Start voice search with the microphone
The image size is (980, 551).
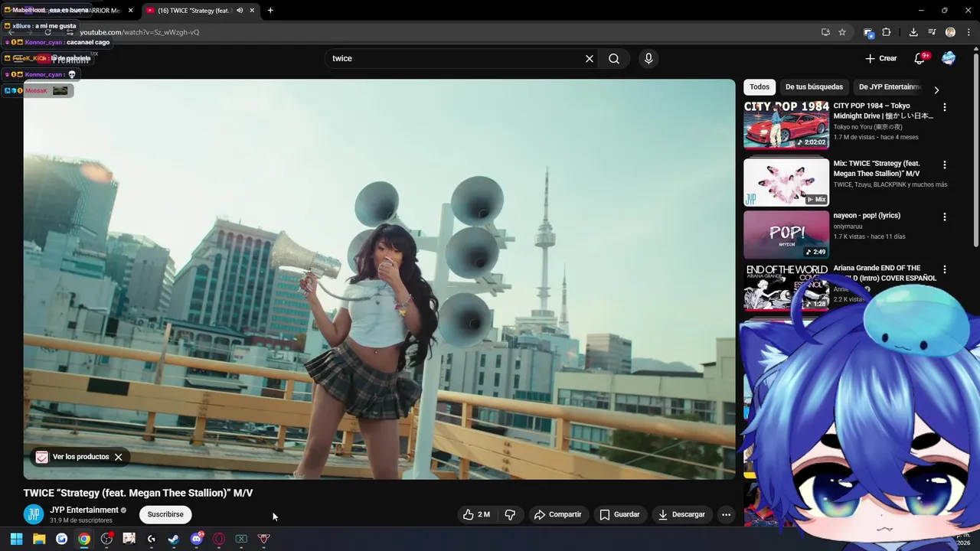pyautogui.click(x=648, y=59)
